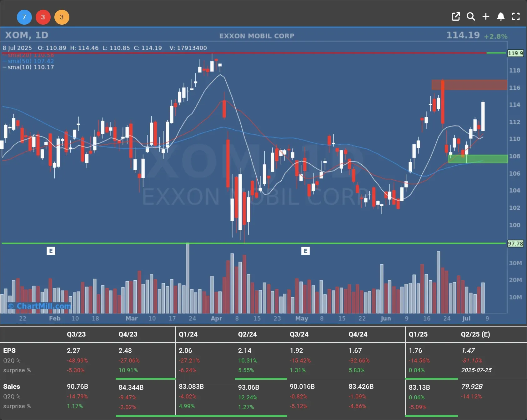Click the EPS Q2Q value -48.99%

click(77, 360)
